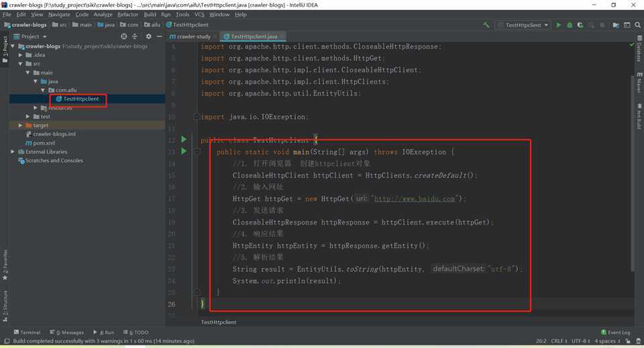Open the File menu
644x348 pixels.
[7, 14]
